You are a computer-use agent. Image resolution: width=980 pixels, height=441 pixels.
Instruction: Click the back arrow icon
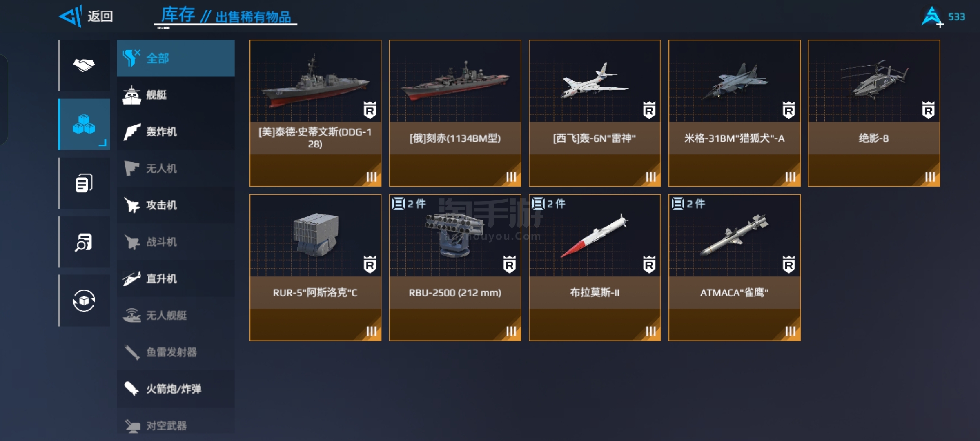71,16
